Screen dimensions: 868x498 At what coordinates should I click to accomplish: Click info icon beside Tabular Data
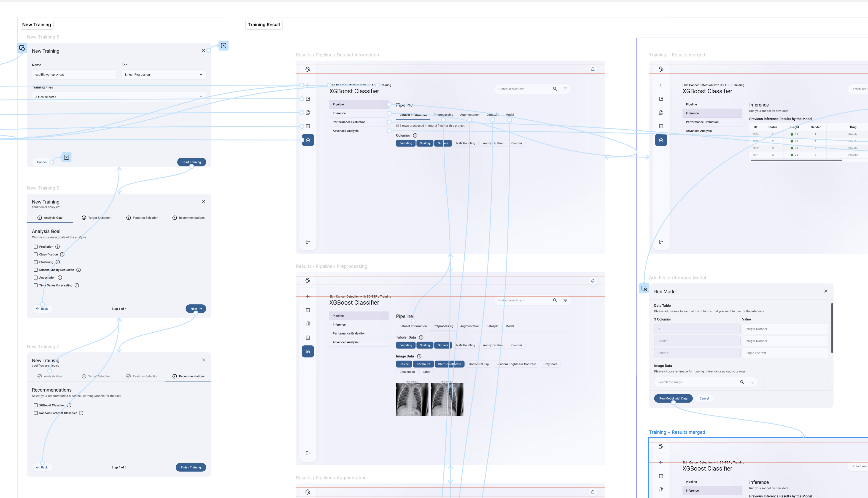pyautogui.click(x=421, y=337)
